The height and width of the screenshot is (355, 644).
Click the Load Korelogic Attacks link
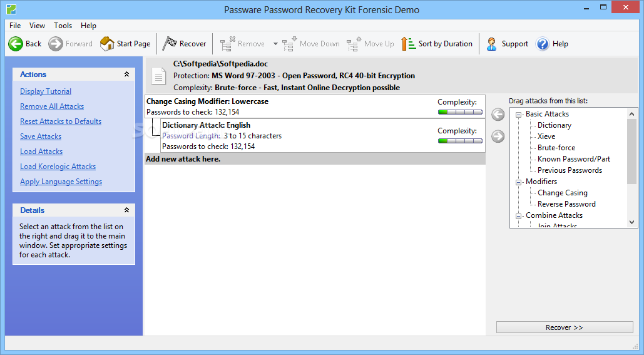[58, 167]
